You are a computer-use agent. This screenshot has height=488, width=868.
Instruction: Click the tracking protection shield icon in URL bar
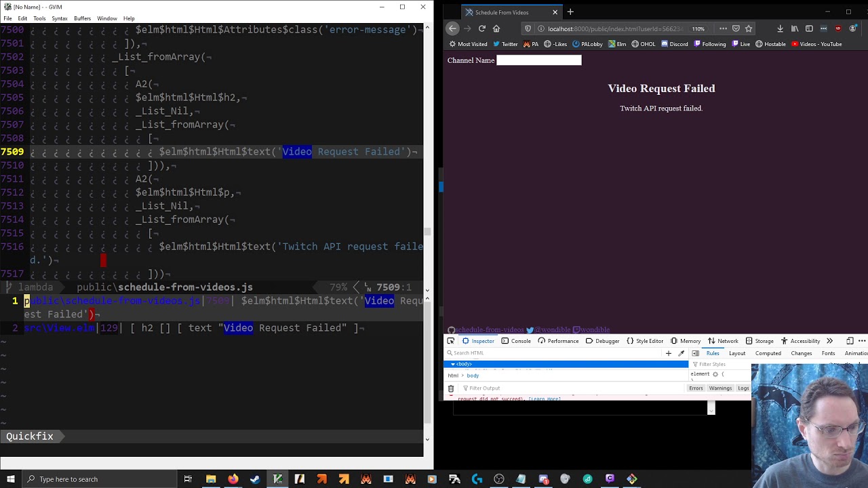(x=528, y=28)
